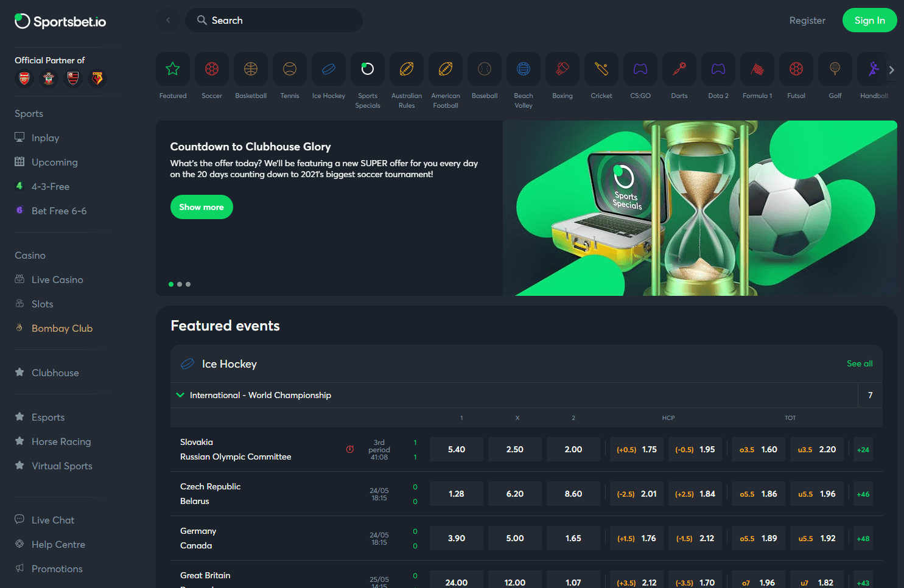
Task: Click the See all Ice Hockey link
Action: 860,363
